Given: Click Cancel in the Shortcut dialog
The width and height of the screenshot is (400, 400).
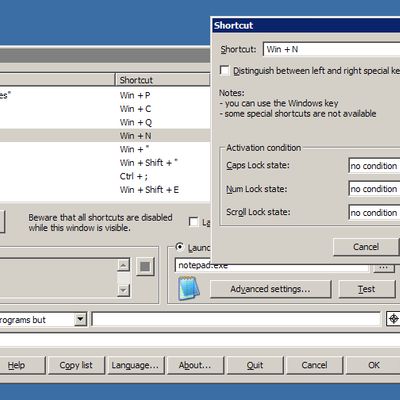Looking at the screenshot, I should 366,247.
